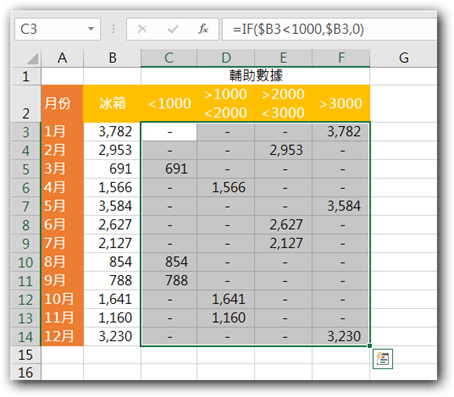Click the 6月 cell
This screenshot has height=397, width=454.
pyautogui.click(x=62, y=225)
